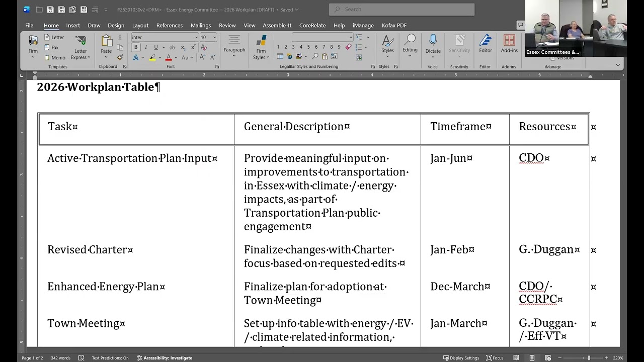Click the title bar Search box
Image resolution: width=644 pixels, height=362 pixels.
pyautogui.click(x=401, y=9)
